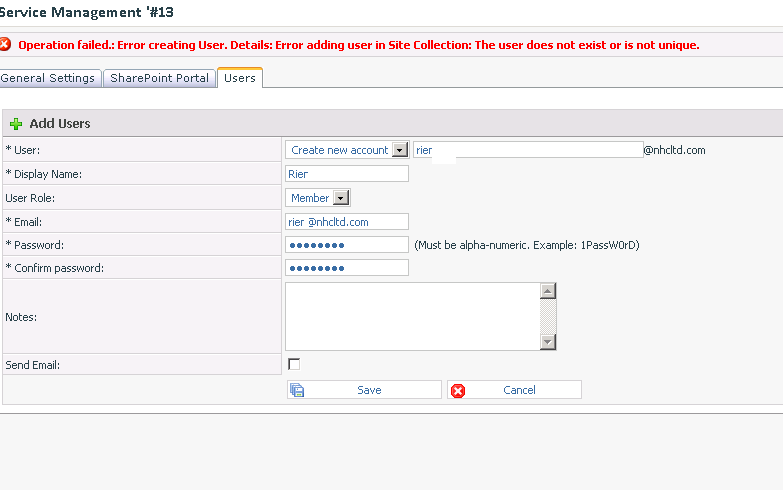Open the SharePoint Portal tab

(x=160, y=78)
